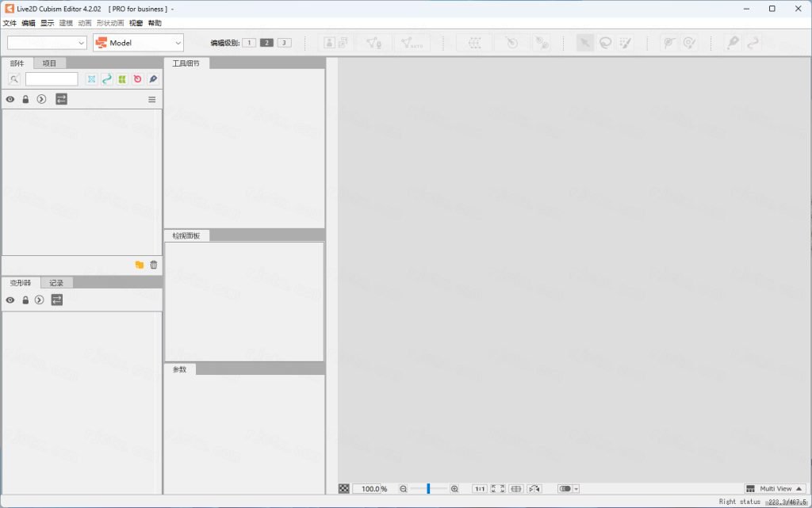Open the 文件 menu

[10, 23]
